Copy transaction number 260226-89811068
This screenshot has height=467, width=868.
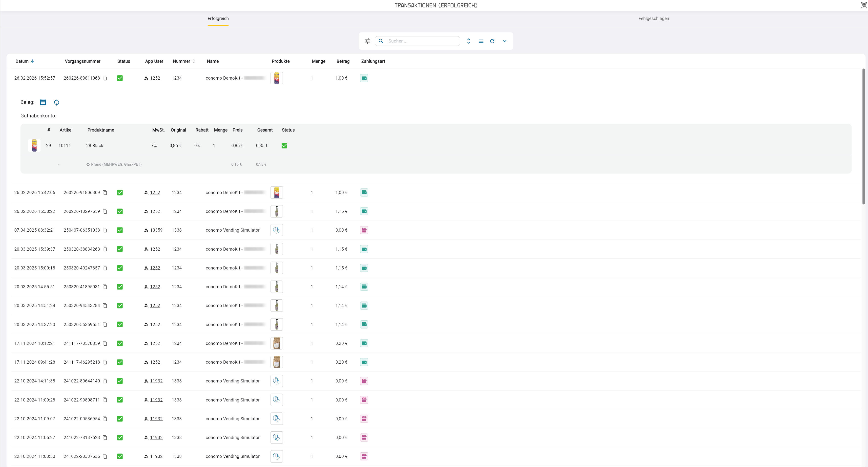[x=105, y=78]
